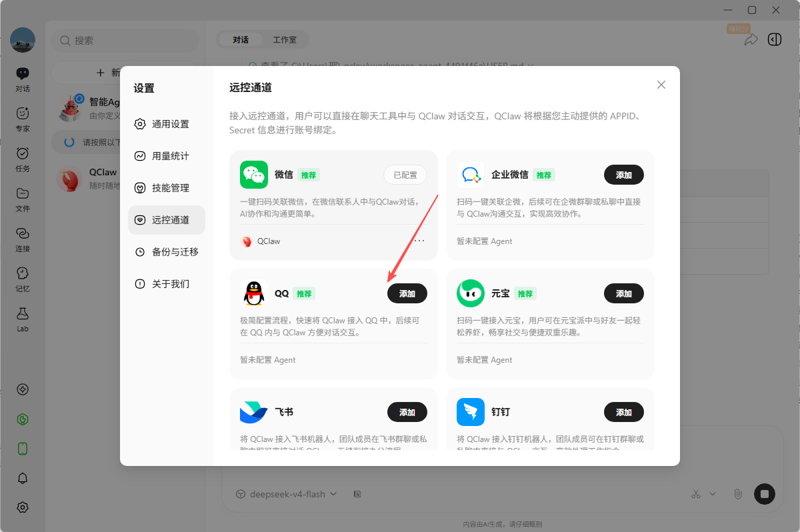Click the green phone icon in sidebar
The height and width of the screenshot is (532, 800).
pyautogui.click(x=23, y=449)
